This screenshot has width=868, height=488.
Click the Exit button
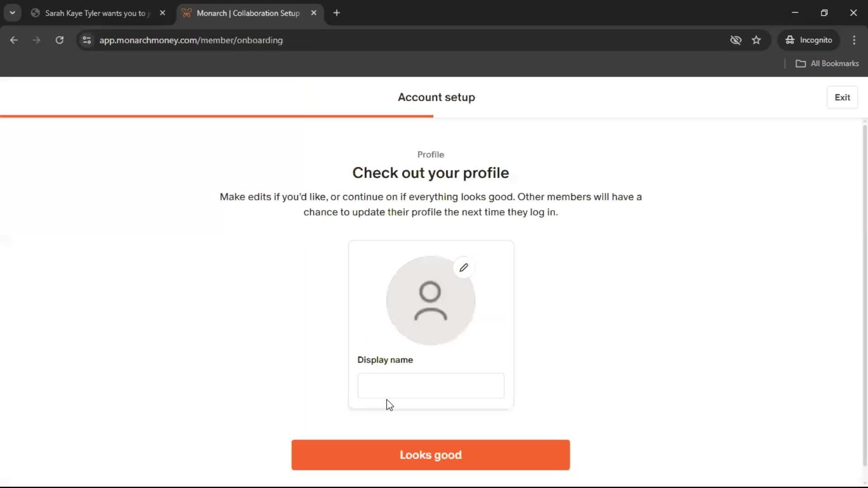coord(842,97)
